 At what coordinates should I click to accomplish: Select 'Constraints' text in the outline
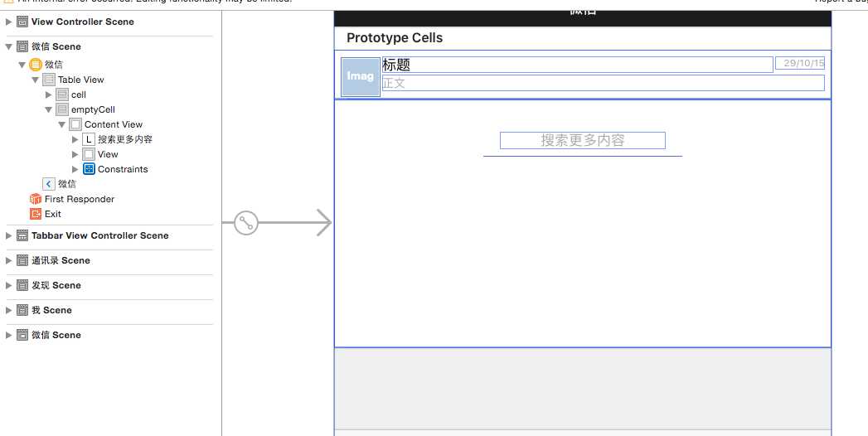tap(123, 169)
